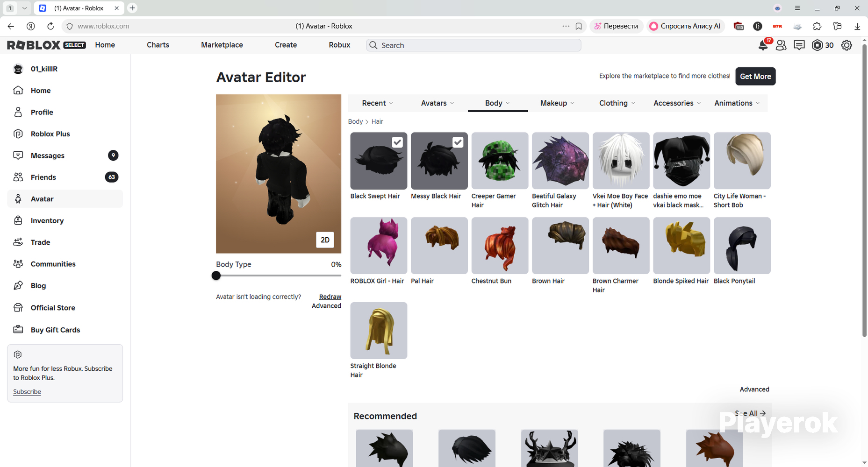Open browser downloads arrow icon
The image size is (868, 467).
pos(857,26)
